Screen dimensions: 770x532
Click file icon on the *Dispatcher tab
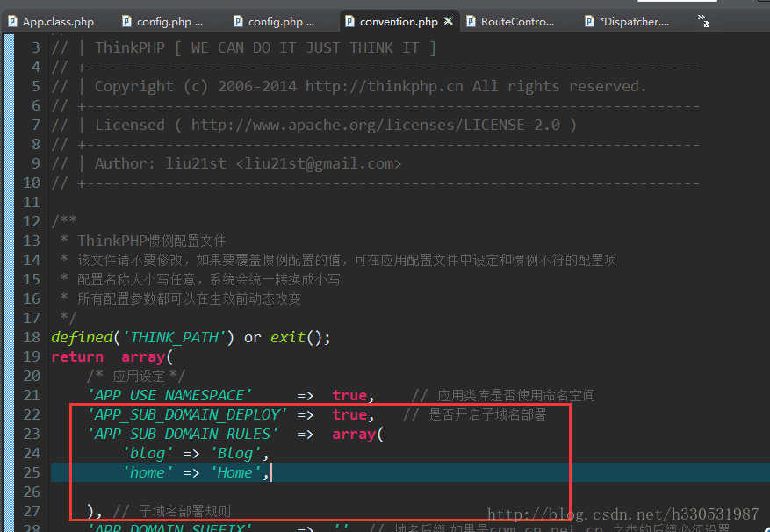pyautogui.click(x=588, y=21)
